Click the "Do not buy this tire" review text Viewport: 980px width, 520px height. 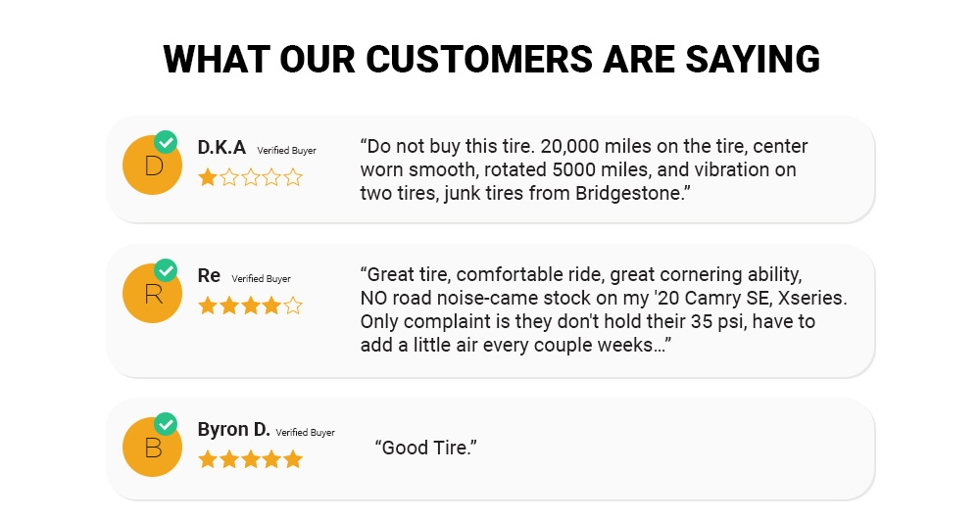click(x=584, y=169)
